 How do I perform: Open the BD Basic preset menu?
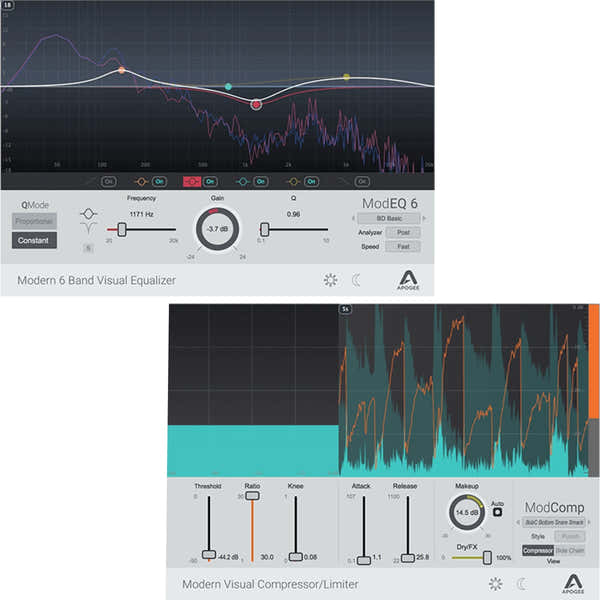389,218
